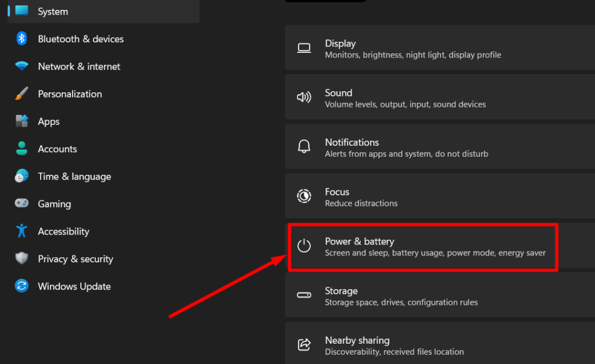Click the 'Reduce distractions' description
This screenshot has width=595, height=364.
tap(361, 203)
